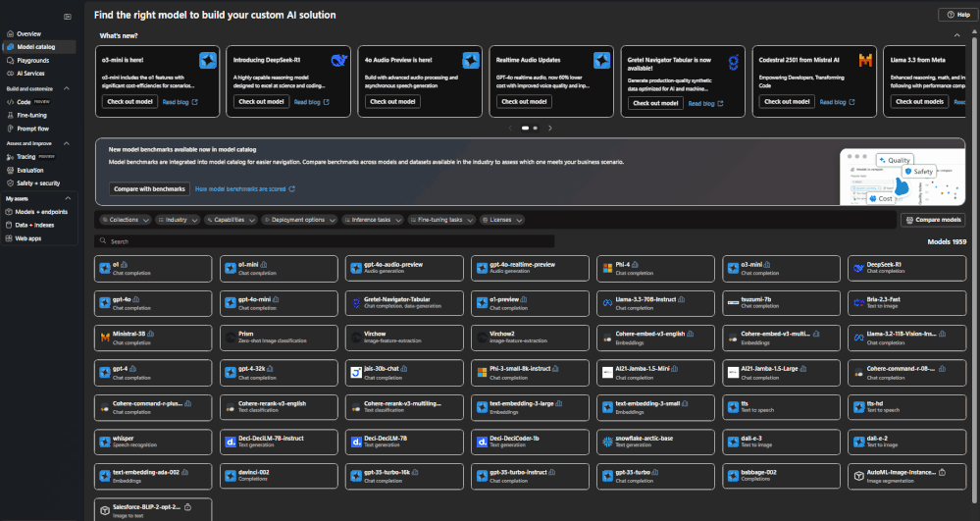Open the Collections filter dropdown
Viewport: 980px width, 521px height.
[125, 220]
